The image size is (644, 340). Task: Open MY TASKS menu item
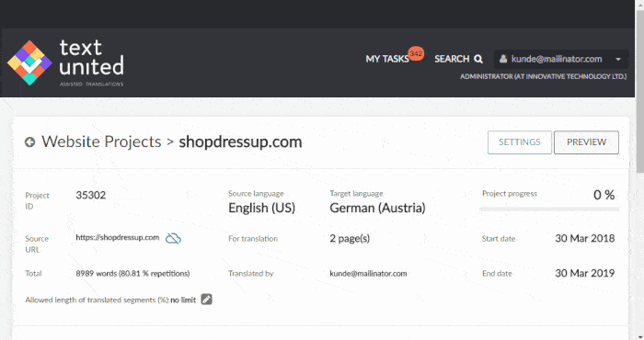387,59
